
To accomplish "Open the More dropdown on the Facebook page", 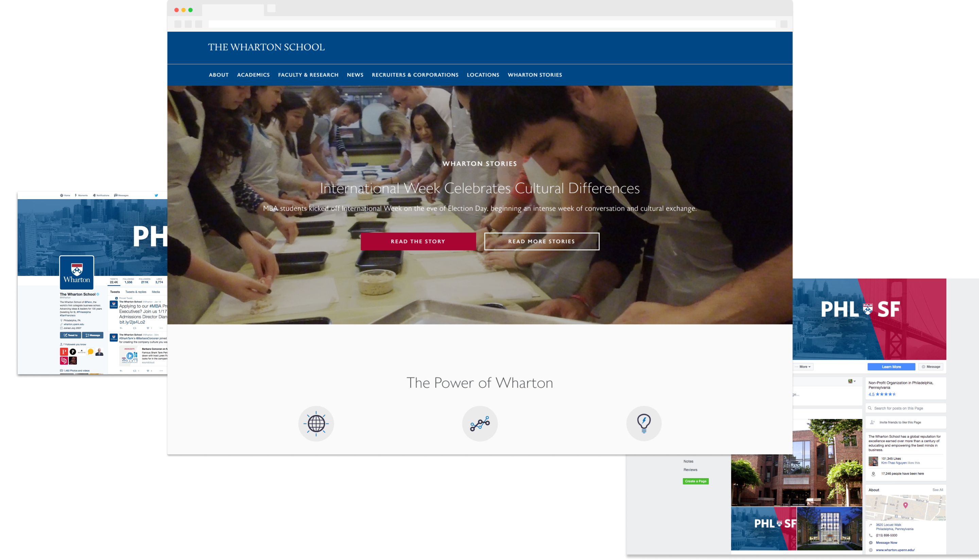I will click(803, 367).
